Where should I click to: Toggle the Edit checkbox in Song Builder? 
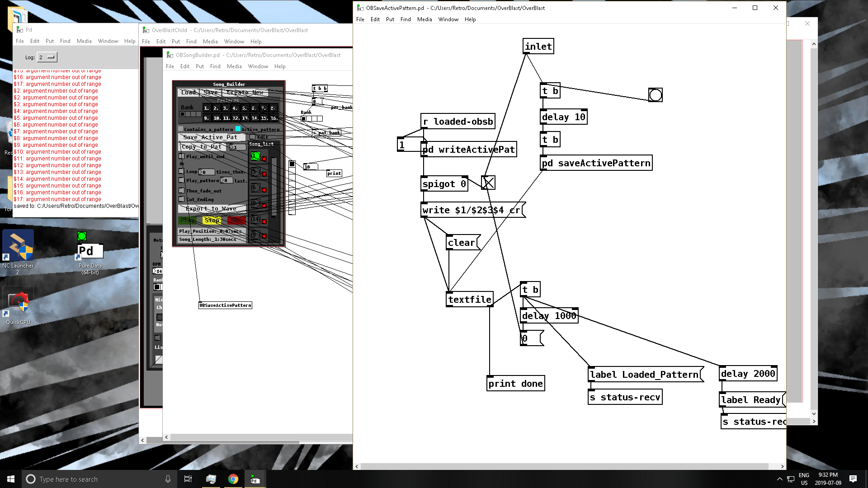(x=253, y=137)
